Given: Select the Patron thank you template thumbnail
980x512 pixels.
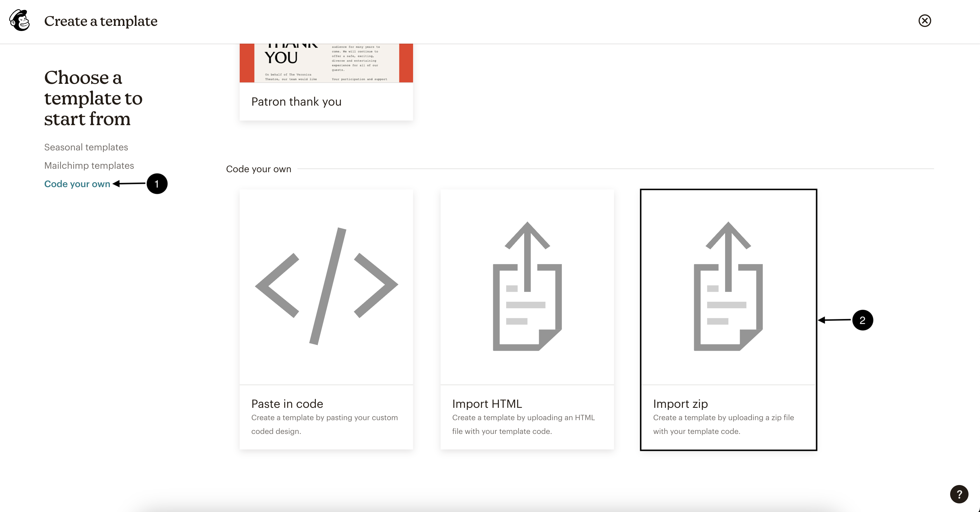Looking at the screenshot, I should point(326,63).
